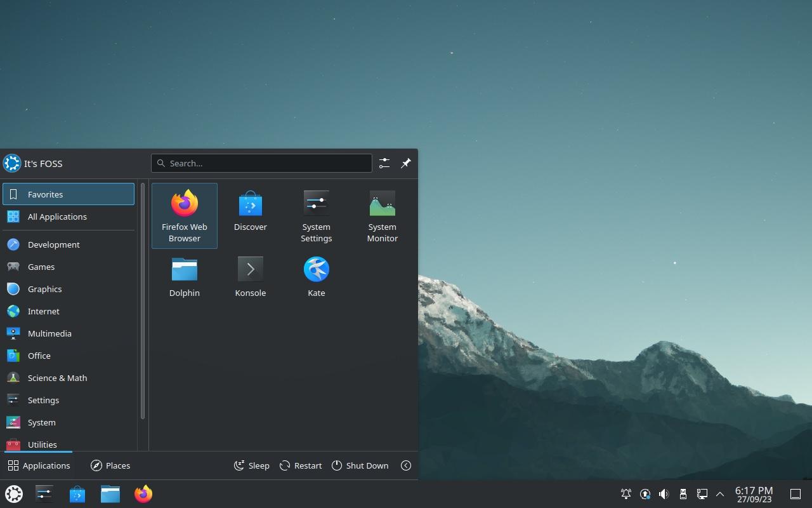Select the Internet category
Image resolution: width=812 pixels, height=508 pixels.
43,311
